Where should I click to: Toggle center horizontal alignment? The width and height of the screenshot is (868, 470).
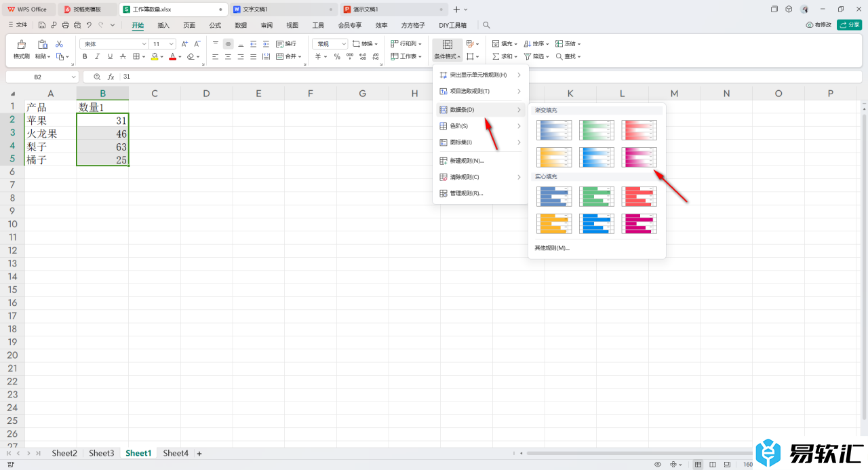point(228,56)
